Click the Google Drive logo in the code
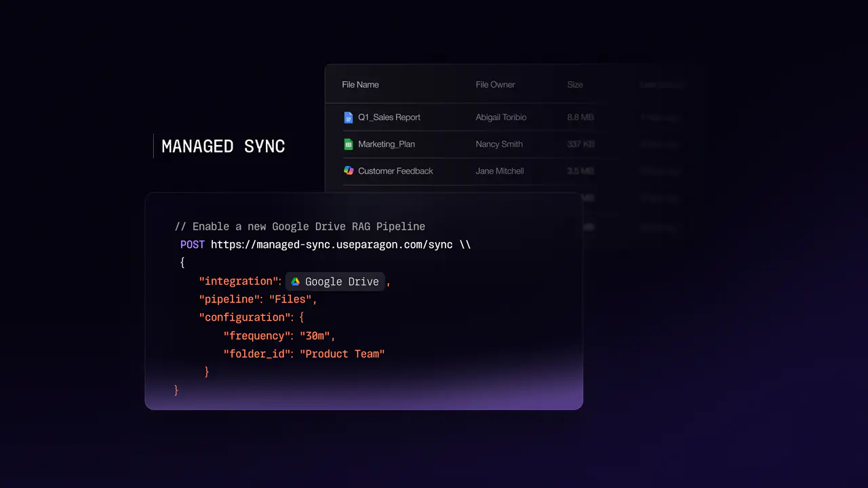 296,281
